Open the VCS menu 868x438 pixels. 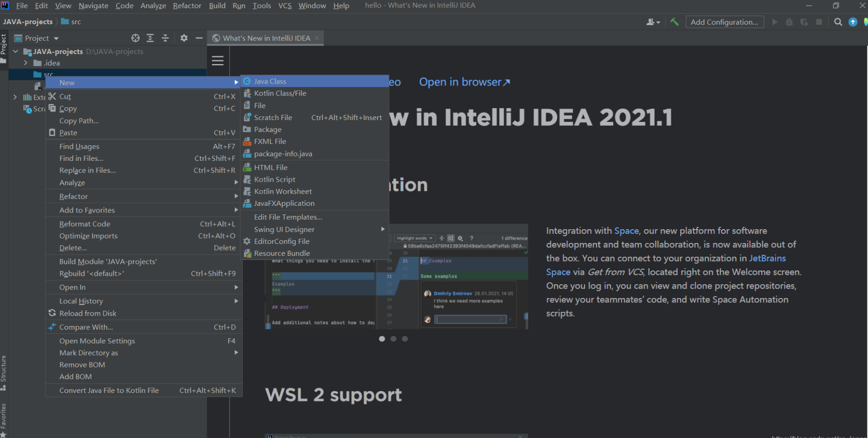(x=285, y=6)
